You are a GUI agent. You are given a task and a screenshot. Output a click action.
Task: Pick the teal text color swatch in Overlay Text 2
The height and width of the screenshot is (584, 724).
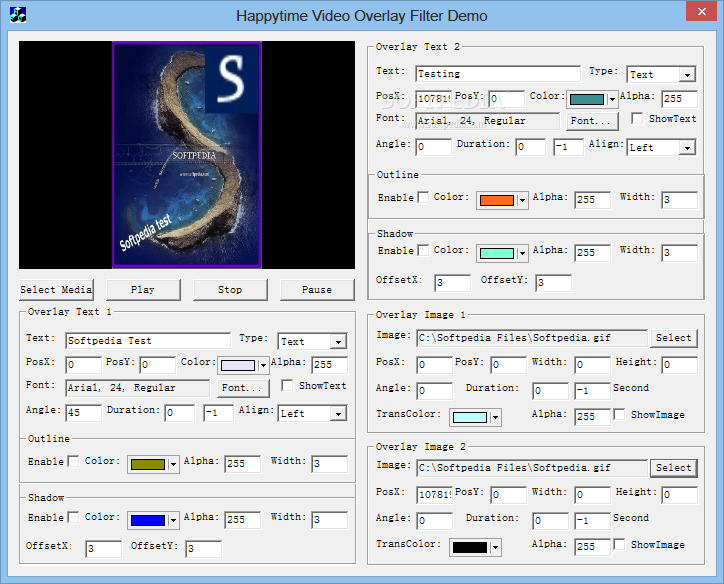(x=587, y=99)
